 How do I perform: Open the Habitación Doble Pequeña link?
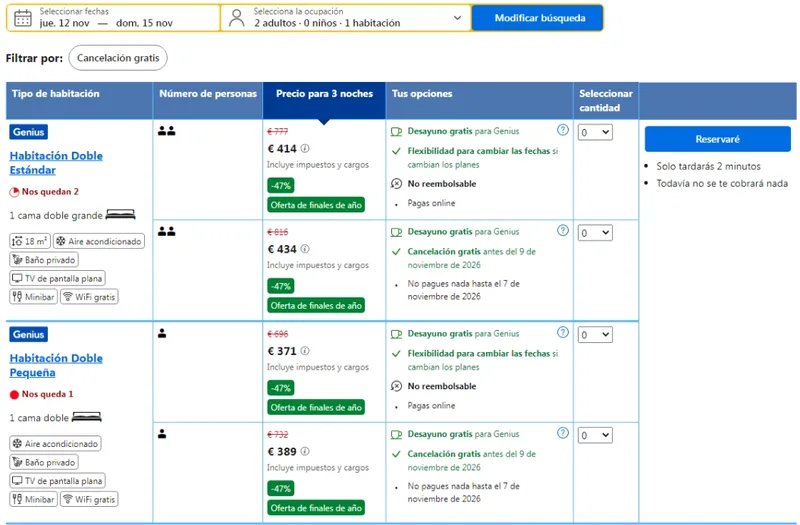(x=56, y=365)
